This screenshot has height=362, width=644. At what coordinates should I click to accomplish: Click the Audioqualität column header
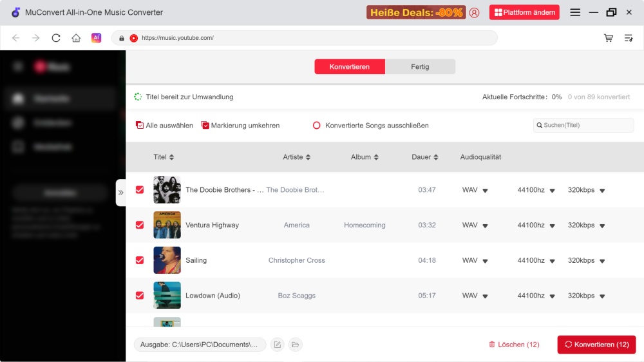tap(480, 157)
